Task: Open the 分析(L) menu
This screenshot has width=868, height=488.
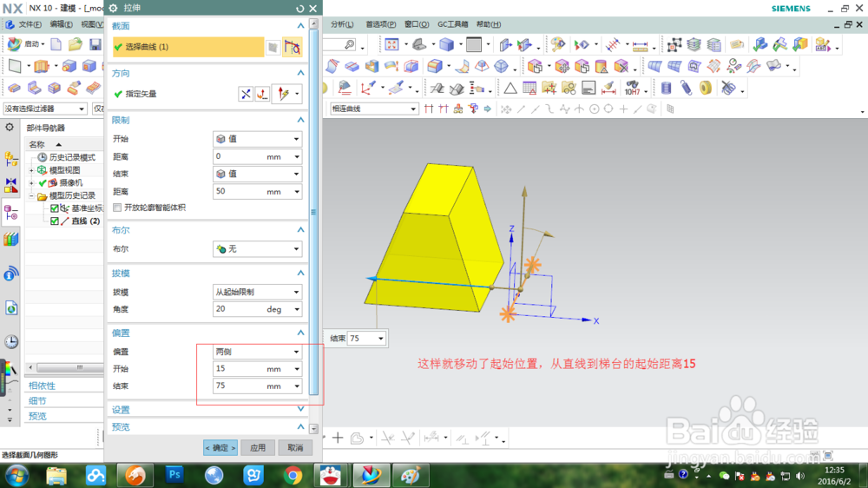Action: (342, 24)
